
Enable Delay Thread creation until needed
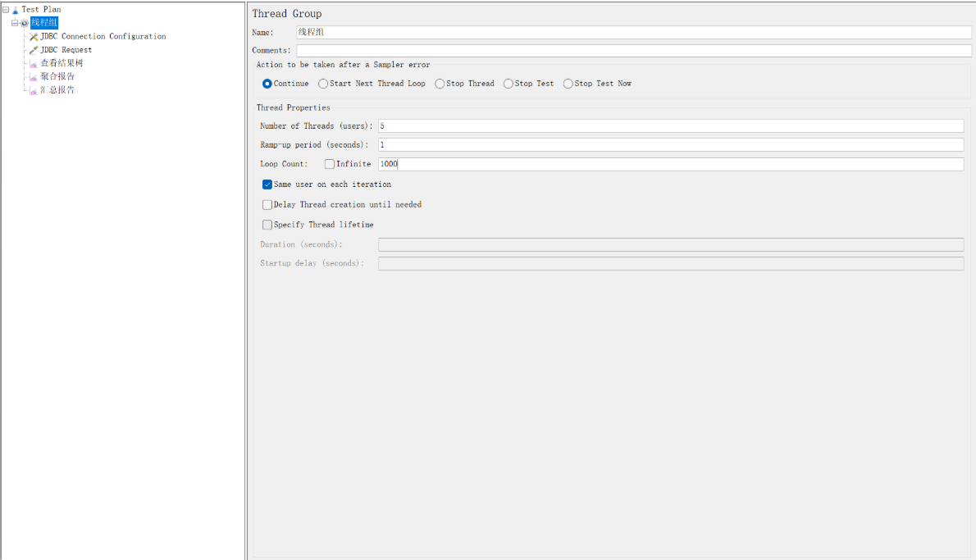[267, 205]
